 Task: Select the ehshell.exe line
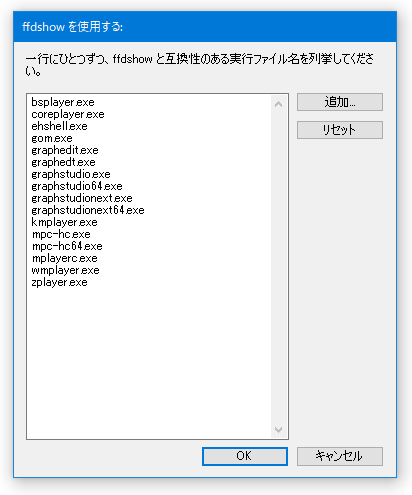[x=59, y=126]
